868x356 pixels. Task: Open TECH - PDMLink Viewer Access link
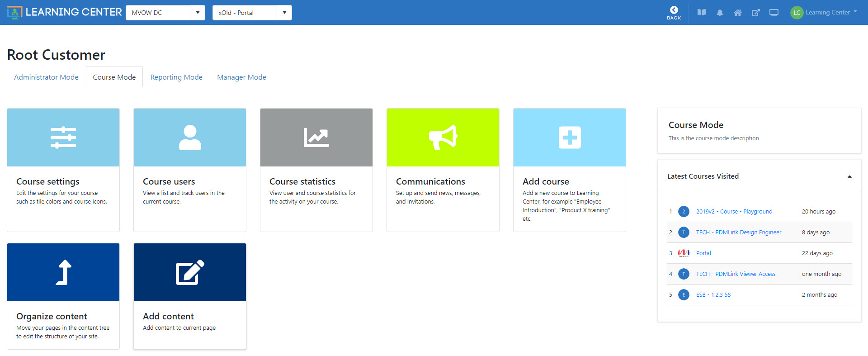coord(736,274)
